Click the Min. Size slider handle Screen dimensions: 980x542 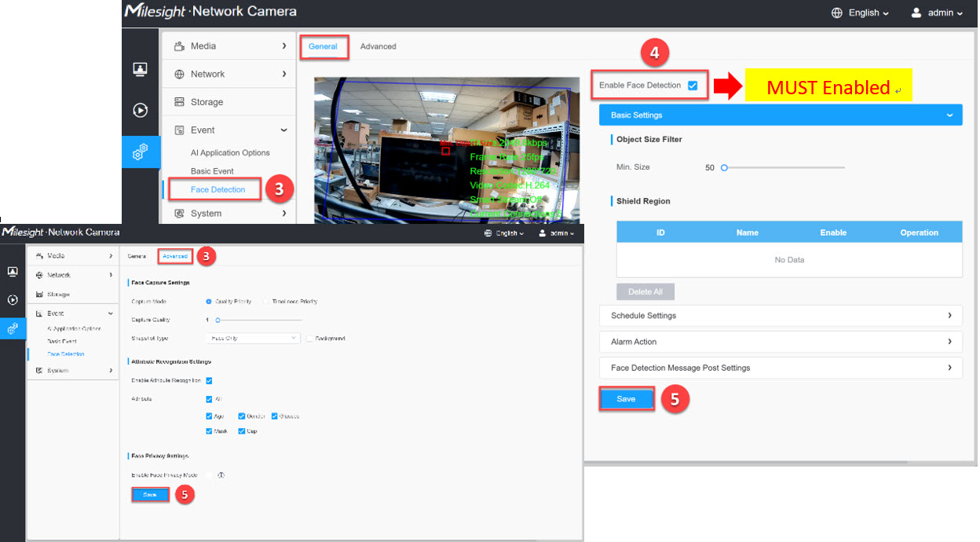724,167
